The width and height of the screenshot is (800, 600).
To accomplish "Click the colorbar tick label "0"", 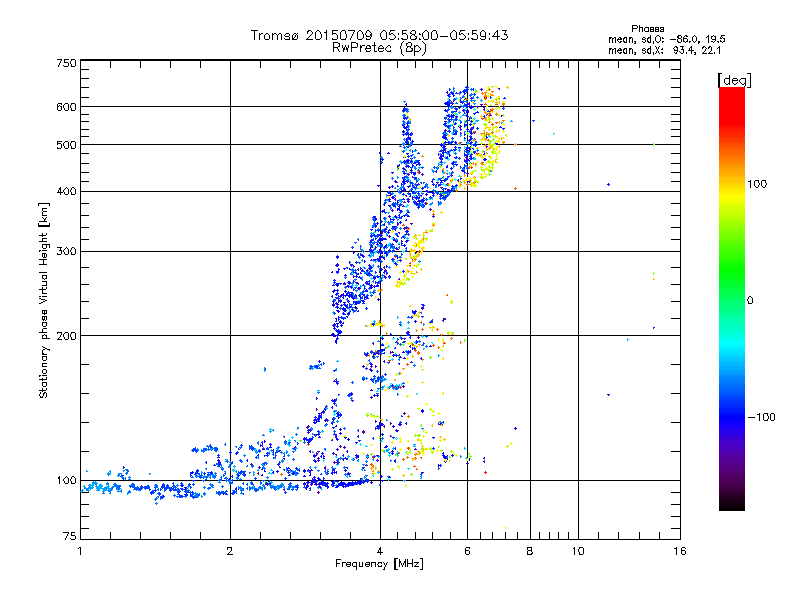I will (x=750, y=301).
